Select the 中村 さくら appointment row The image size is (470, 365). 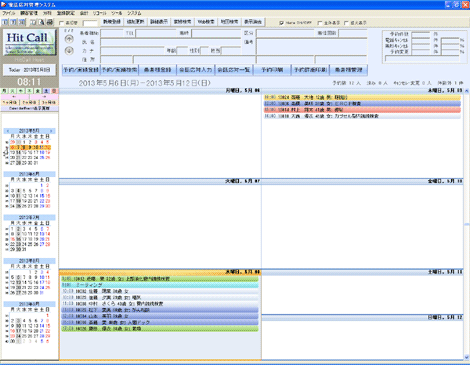click(x=160, y=304)
